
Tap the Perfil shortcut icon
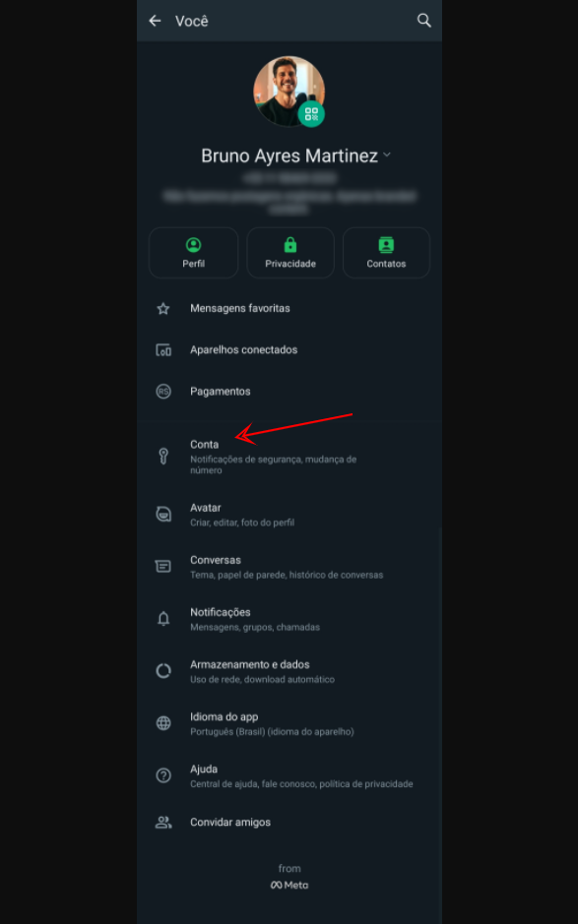[193, 243]
